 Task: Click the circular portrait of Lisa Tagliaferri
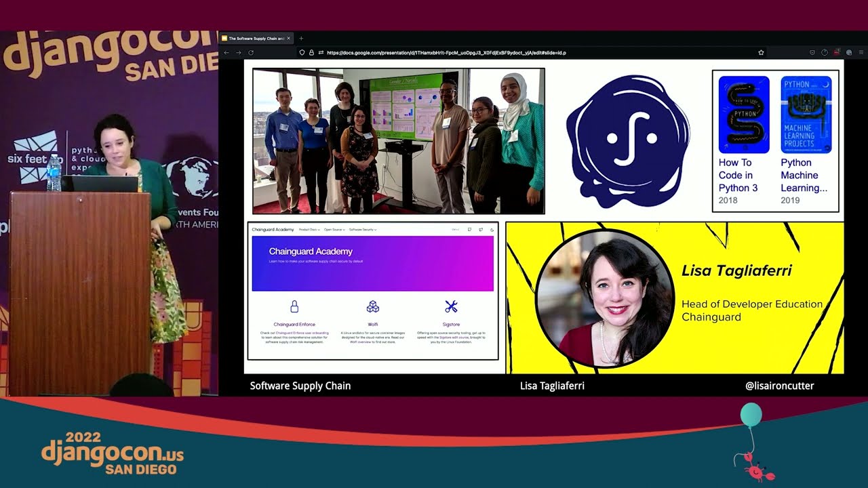tap(605, 298)
